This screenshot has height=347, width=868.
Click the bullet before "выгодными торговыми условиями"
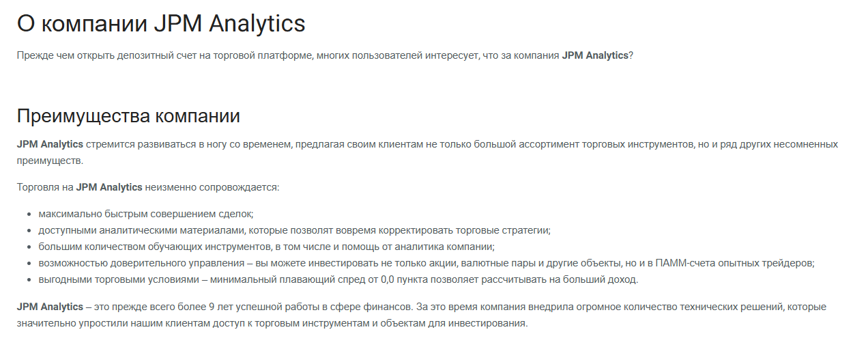[30, 279]
